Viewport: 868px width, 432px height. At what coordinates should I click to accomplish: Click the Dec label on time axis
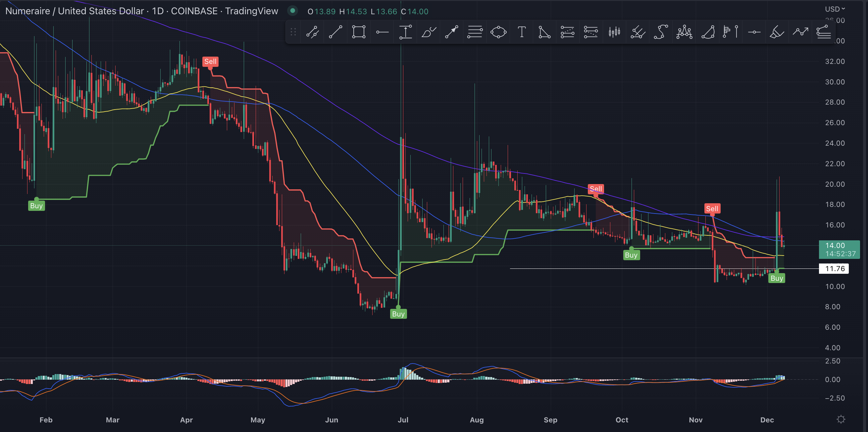click(767, 419)
